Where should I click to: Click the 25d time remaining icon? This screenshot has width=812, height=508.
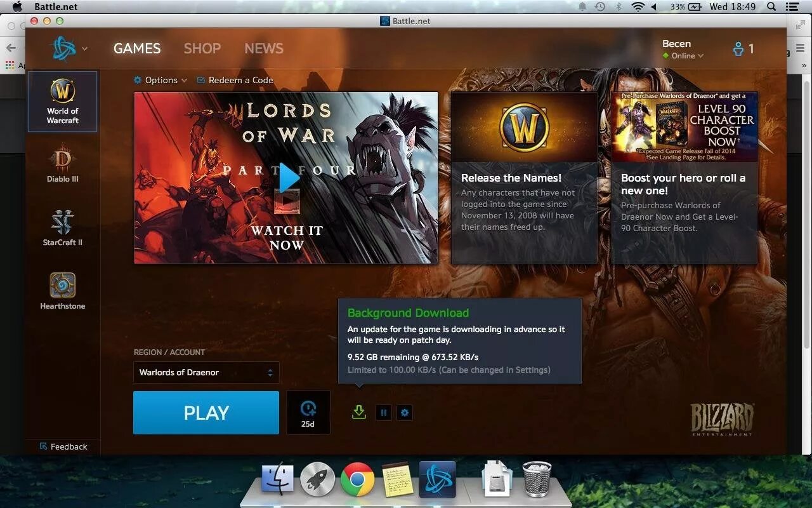(308, 412)
